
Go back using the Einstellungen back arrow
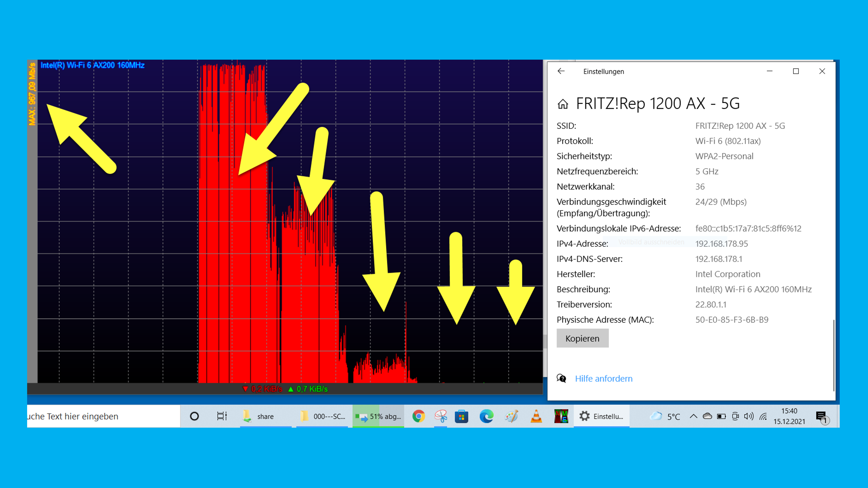pyautogui.click(x=561, y=71)
